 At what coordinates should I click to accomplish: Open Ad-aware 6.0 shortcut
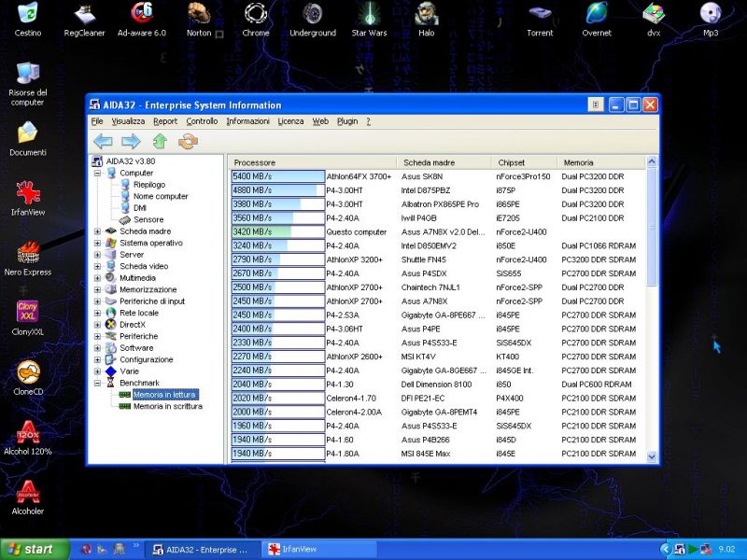click(x=142, y=20)
